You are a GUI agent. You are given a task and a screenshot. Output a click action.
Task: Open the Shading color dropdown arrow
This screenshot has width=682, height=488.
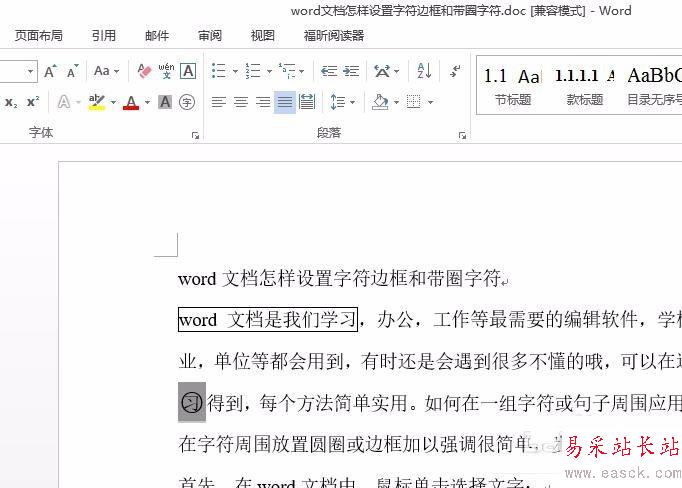pos(396,103)
